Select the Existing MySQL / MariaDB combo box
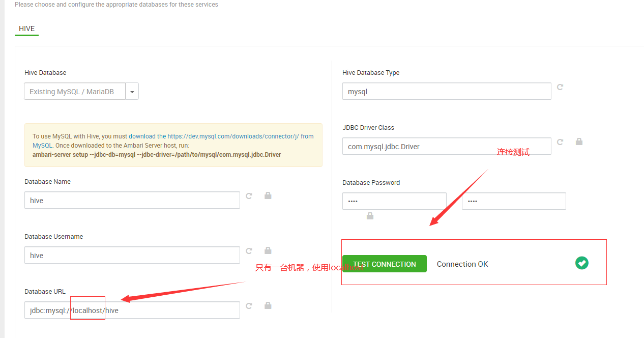The width and height of the screenshot is (644, 338). click(x=75, y=92)
